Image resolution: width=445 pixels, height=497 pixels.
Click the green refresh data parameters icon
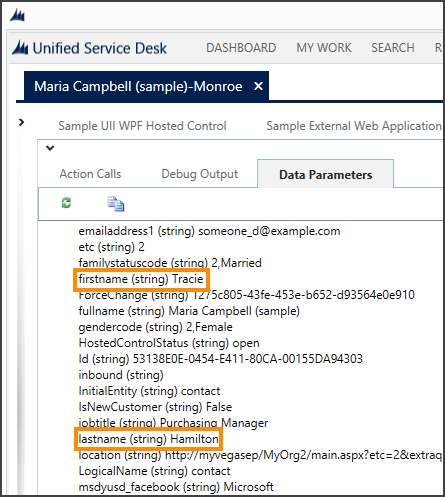pyautogui.click(x=66, y=203)
